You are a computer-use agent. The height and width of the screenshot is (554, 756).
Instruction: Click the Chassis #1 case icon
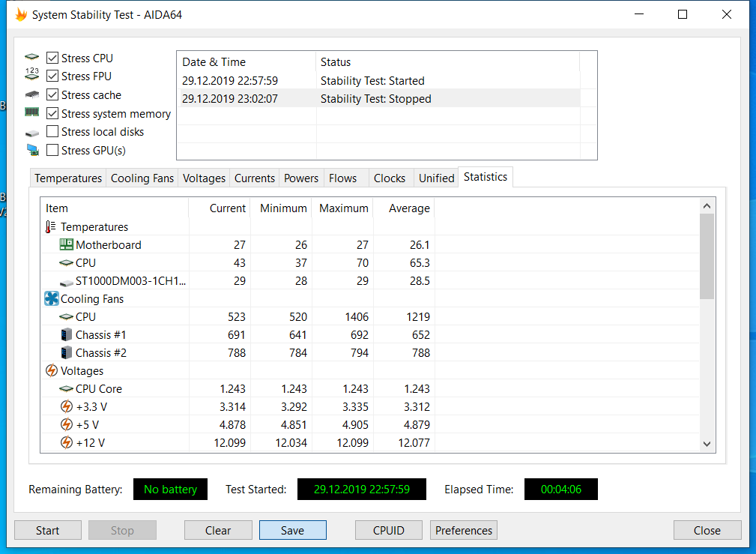coord(67,335)
